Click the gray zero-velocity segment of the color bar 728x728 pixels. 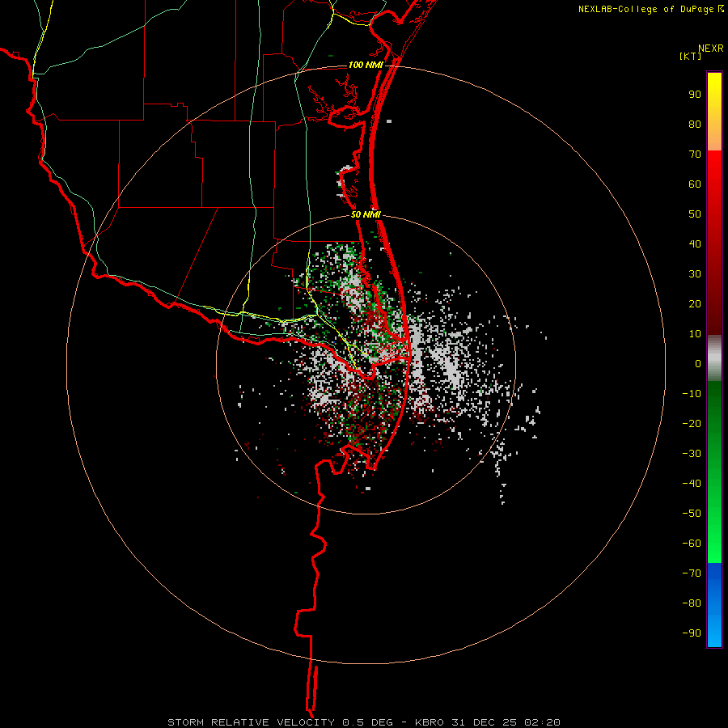pos(714,358)
